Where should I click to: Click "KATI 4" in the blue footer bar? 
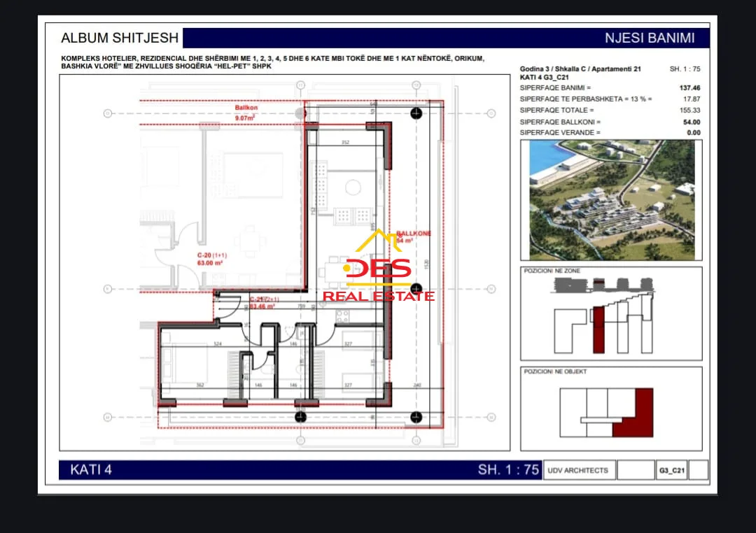[91, 469]
